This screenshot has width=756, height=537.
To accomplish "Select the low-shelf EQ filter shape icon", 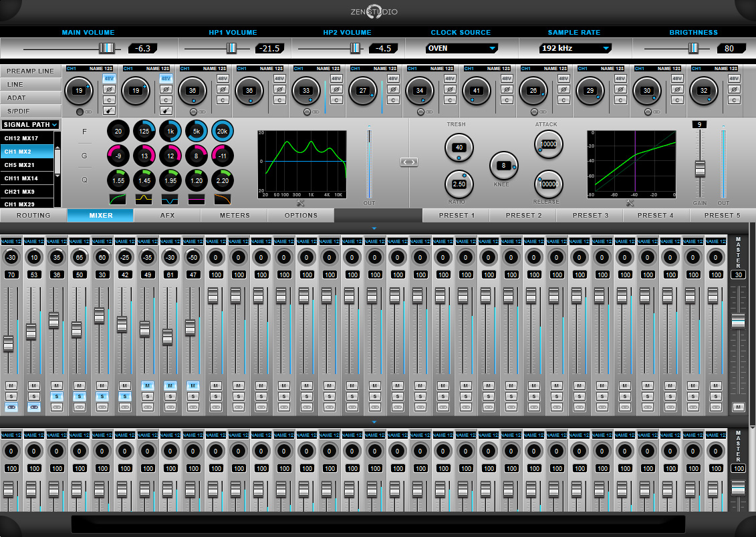I will coord(118,199).
